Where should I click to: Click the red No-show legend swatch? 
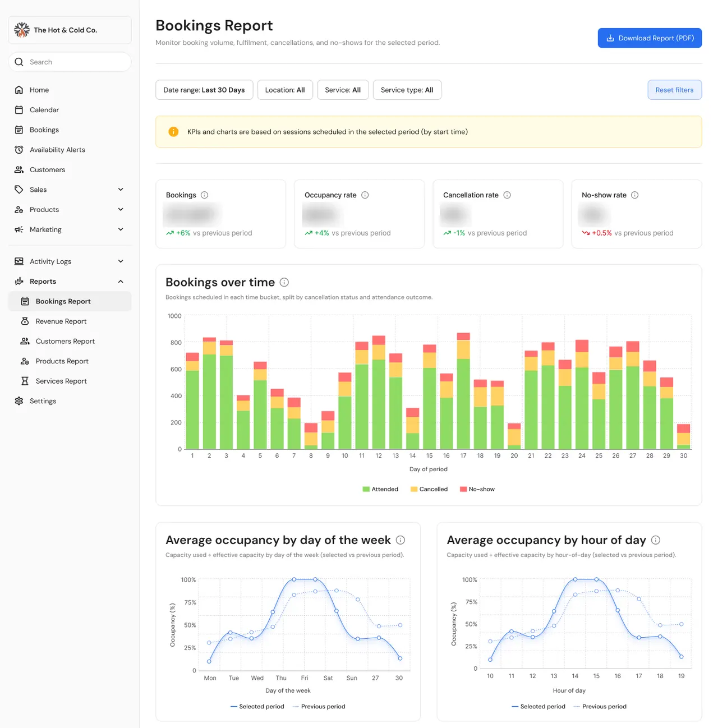pos(463,489)
